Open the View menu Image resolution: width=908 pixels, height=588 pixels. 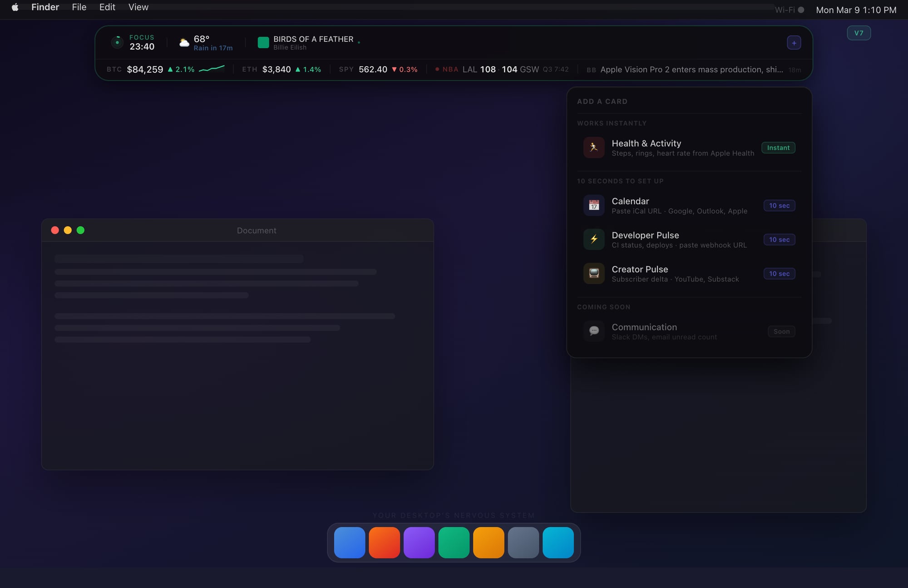(138, 7)
